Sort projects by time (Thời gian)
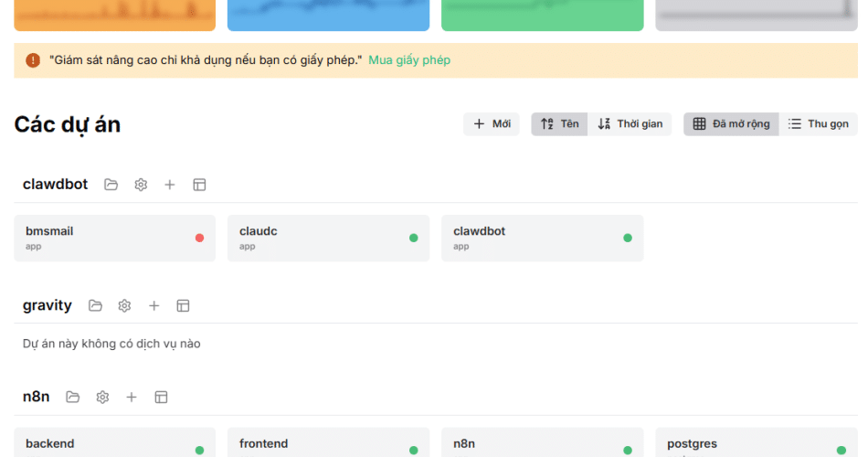The image size is (868, 457). click(630, 124)
